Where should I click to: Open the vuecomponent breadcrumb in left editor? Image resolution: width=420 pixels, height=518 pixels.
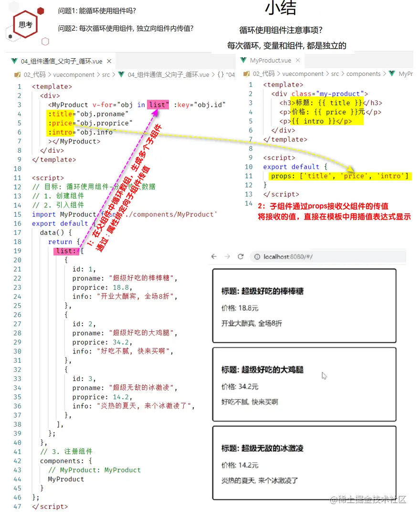(x=73, y=74)
